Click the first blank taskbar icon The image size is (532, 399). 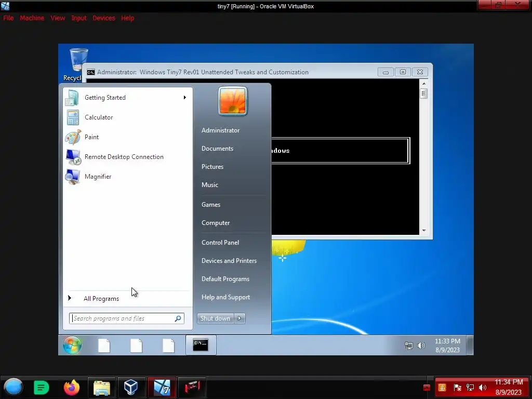(104, 345)
